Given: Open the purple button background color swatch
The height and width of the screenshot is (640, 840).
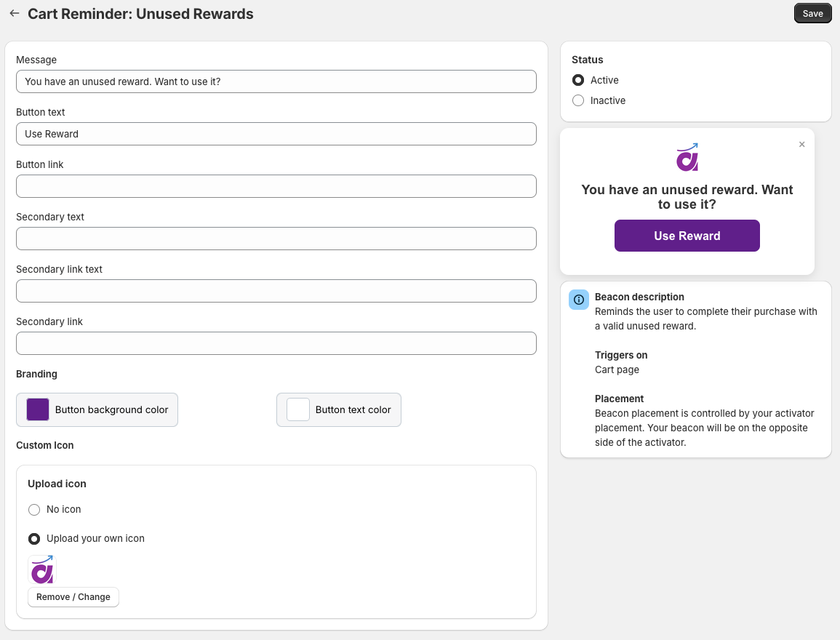Looking at the screenshot, I should [38, 409].
